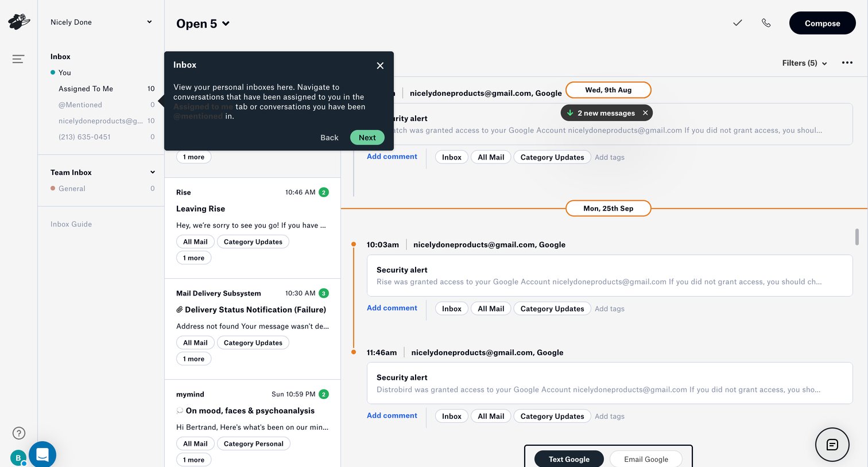Click Add tags on Wed 9th Aug message
The height and width of the screenshot is (467, 868).
pyautogui.click(x=610, y=157)
